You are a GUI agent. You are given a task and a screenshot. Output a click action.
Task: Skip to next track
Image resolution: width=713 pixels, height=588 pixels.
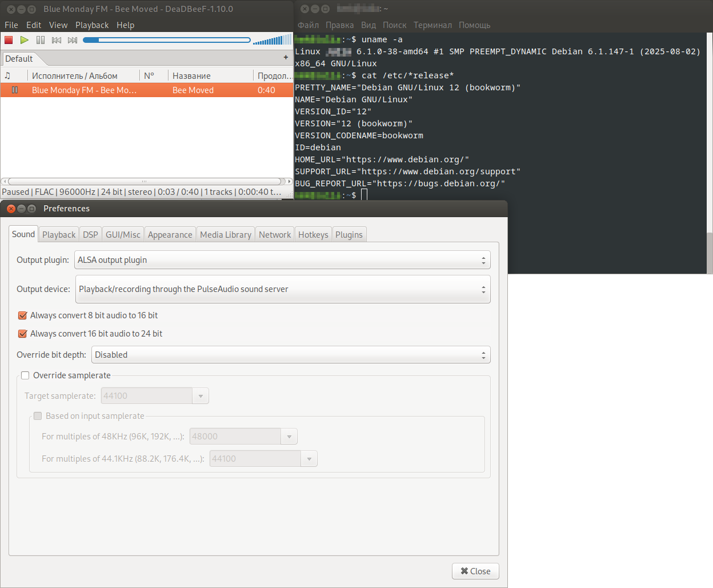click(73, 40)
